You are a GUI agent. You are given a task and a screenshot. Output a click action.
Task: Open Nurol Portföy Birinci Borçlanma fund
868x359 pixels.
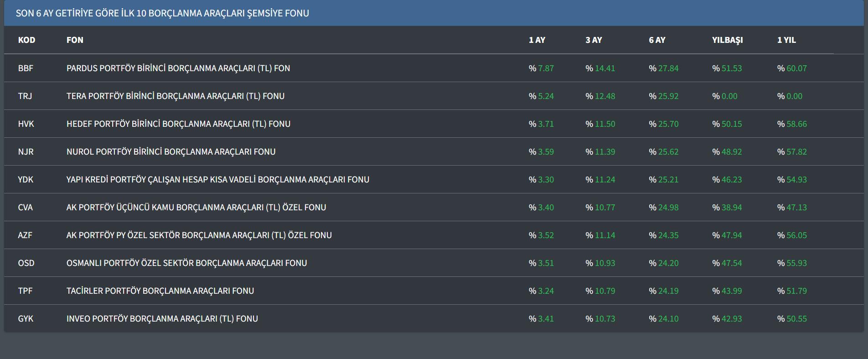tap(171, 152)
